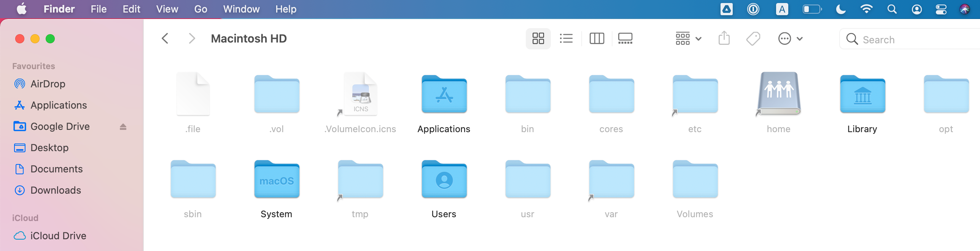Switch to gallery view
The height and width of the screenshot is (251, 980).
[625, 39]
